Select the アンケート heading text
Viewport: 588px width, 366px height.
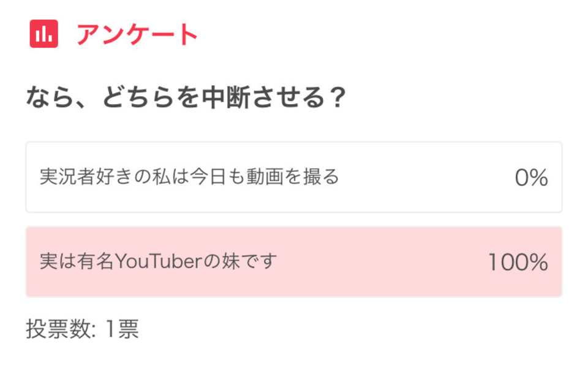click(137, 34)
